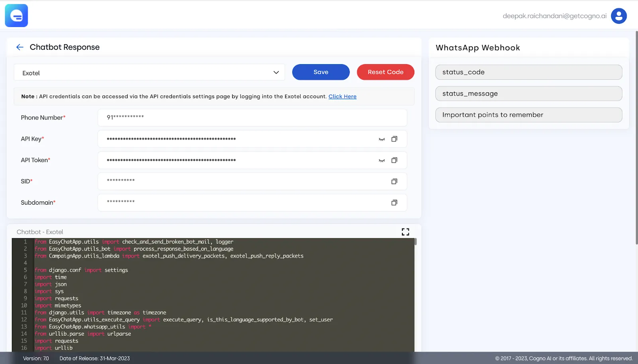Click the Version: 7.0 footer text
638x364 pixels.
(x=36, y=358)
